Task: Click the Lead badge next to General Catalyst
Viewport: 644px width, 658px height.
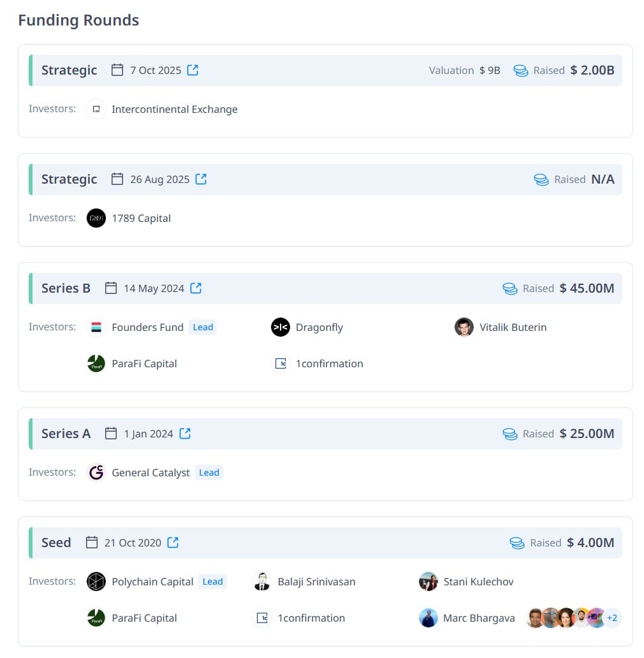Action: click(209, 472)
